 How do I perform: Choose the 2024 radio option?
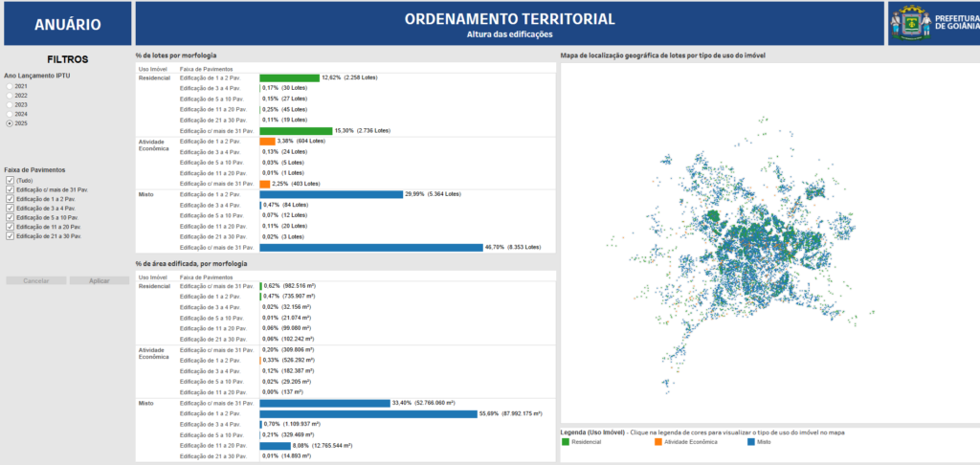coord(10,114)
